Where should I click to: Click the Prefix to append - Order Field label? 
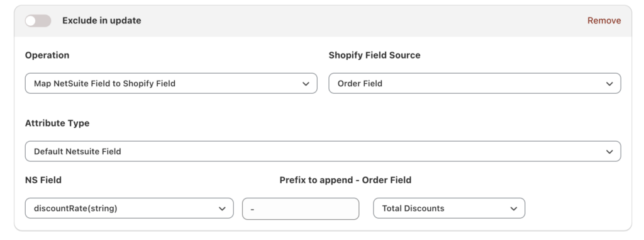click(345, 180)
